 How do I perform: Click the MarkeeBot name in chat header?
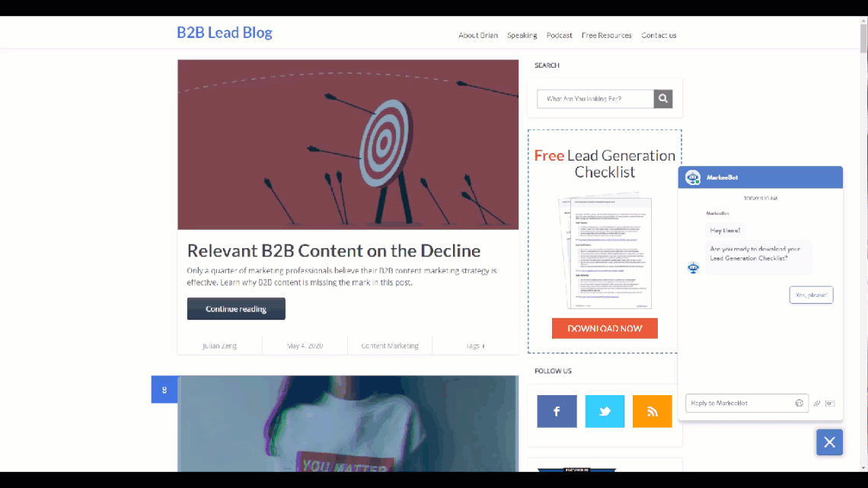click(x=722, y=177)
